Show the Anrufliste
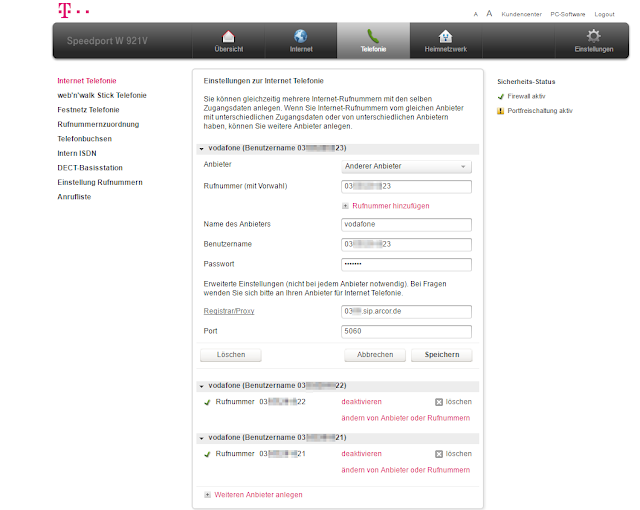Image resolution: width=640 pixels, height=510 pixels. [74, 197]
